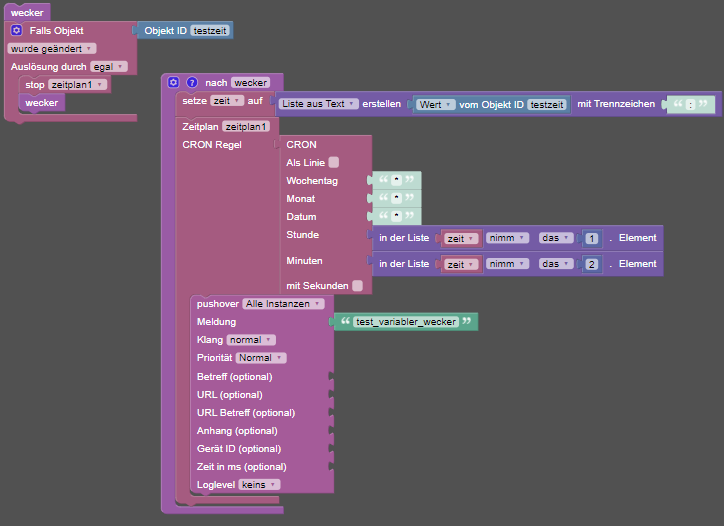Click testzeit field in vom Objekt ID block

coord(547,104)
